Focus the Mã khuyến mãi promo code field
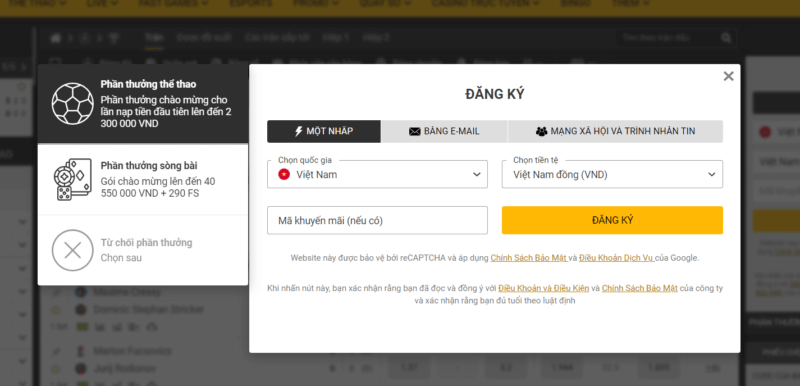The image size is (800, 386). (377, 220)
